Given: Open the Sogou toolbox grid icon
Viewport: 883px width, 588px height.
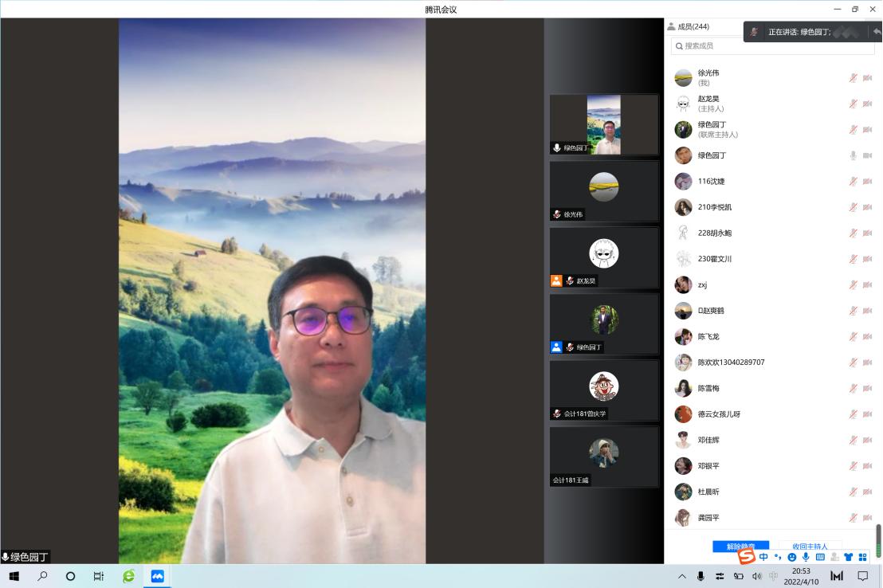Looking at the screenshot, I should (862, 557).
